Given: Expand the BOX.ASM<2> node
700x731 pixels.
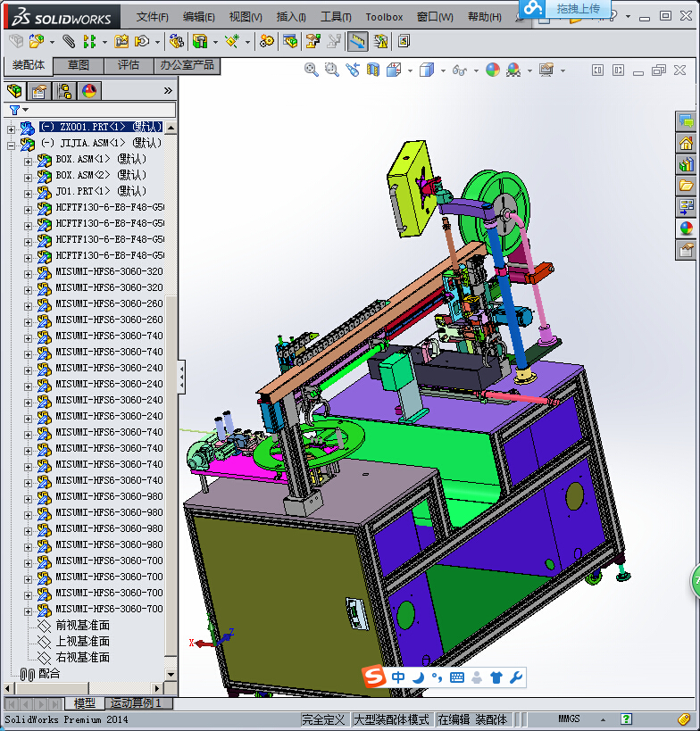Looking at the screenshot, I should (x=28, y=178).
